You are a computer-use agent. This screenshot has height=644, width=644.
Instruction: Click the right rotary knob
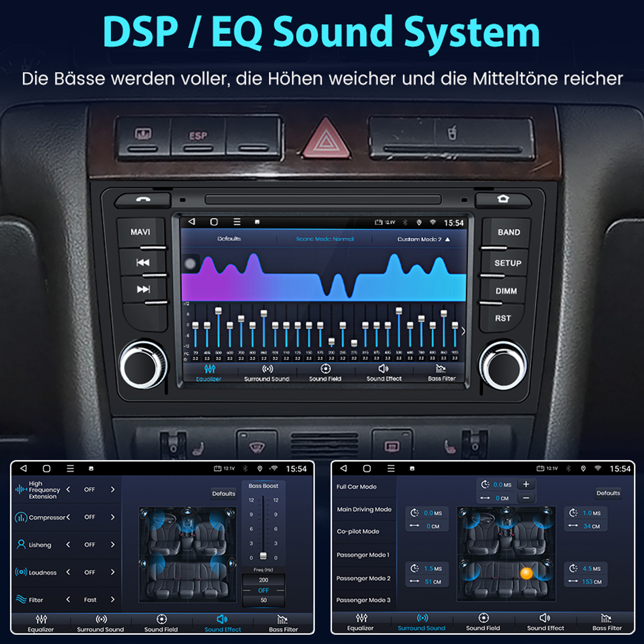click(503, 366)
